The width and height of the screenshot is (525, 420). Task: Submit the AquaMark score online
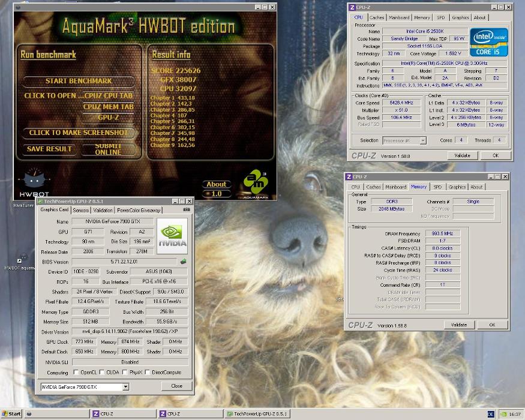tap(108, 149)
